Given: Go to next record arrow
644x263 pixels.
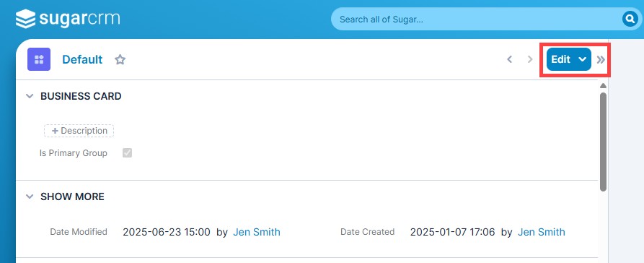Looking at the screenshot, I should [x=530, y=59].
